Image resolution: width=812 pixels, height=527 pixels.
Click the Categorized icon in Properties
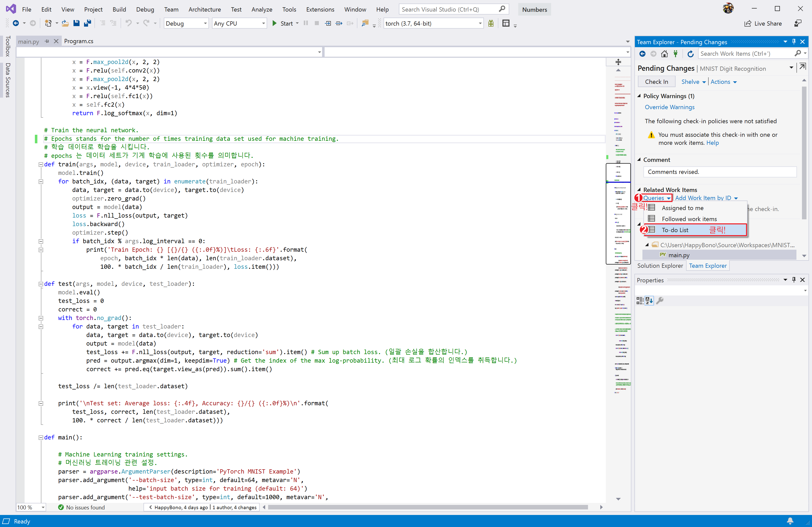640,300
